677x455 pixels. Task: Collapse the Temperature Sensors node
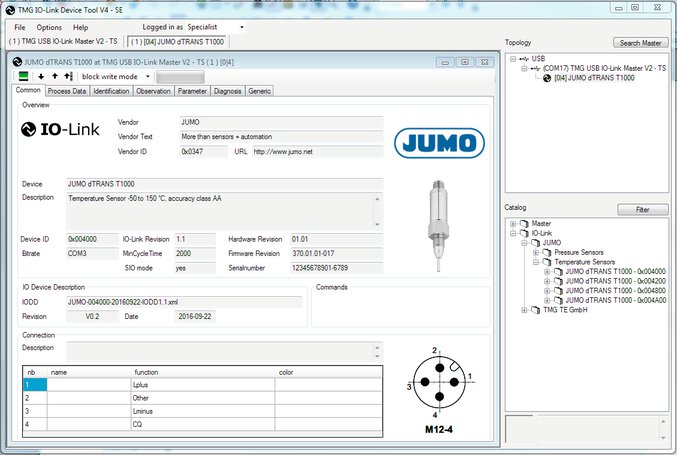click(x=535, y=262)
